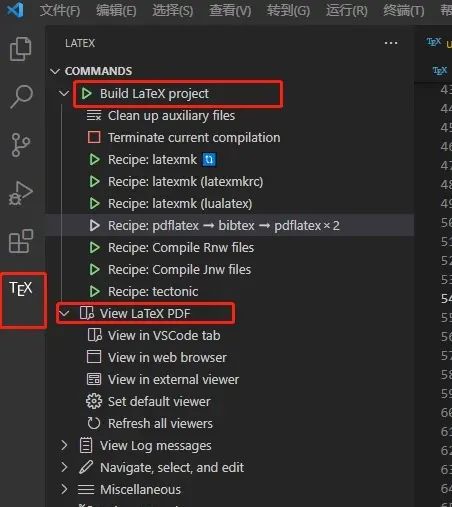Open the Source Control view

(21, 145)
